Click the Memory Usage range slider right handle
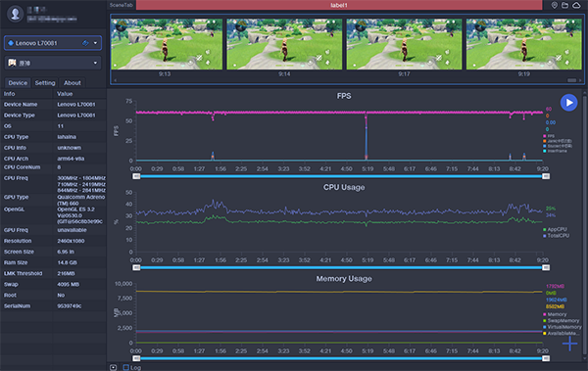This screenshot has height=371, width=588. (x=546, y=358)
